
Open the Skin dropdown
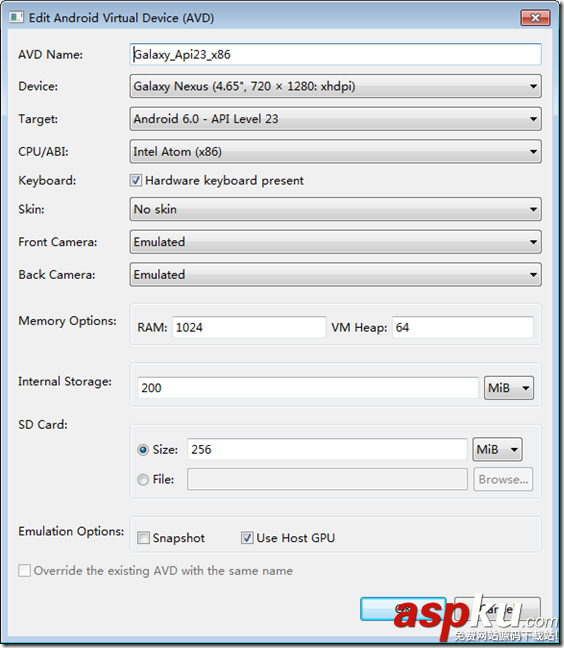point(336,209)
